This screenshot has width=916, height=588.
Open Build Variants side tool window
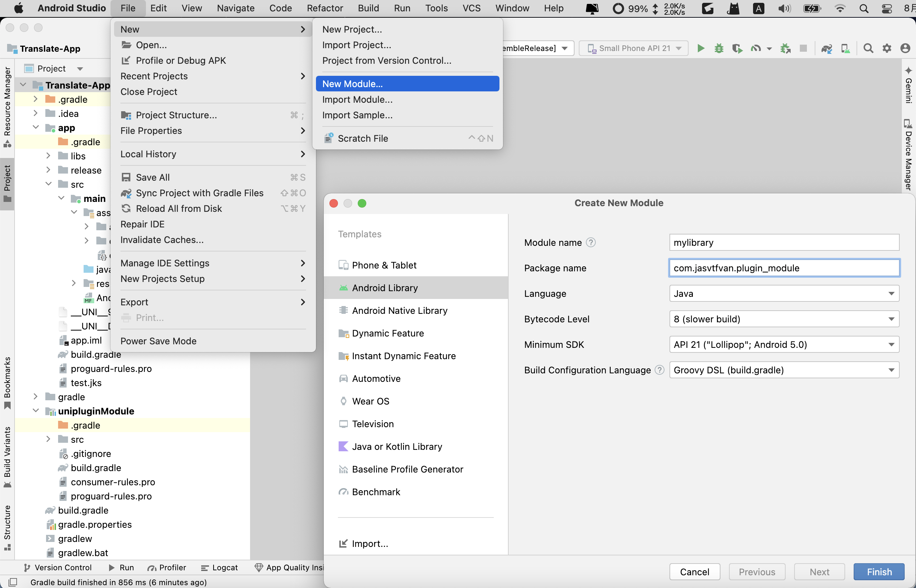[7, 457]
